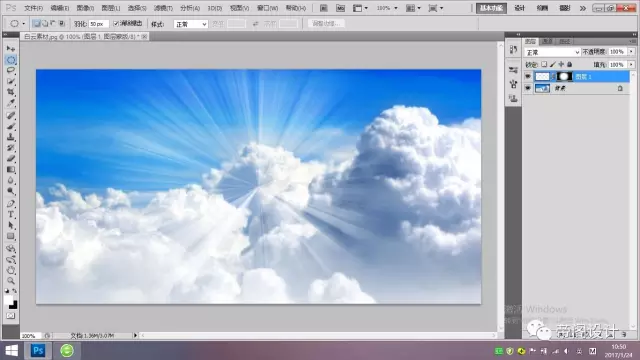Select the Blur tool

click(11, 180)
